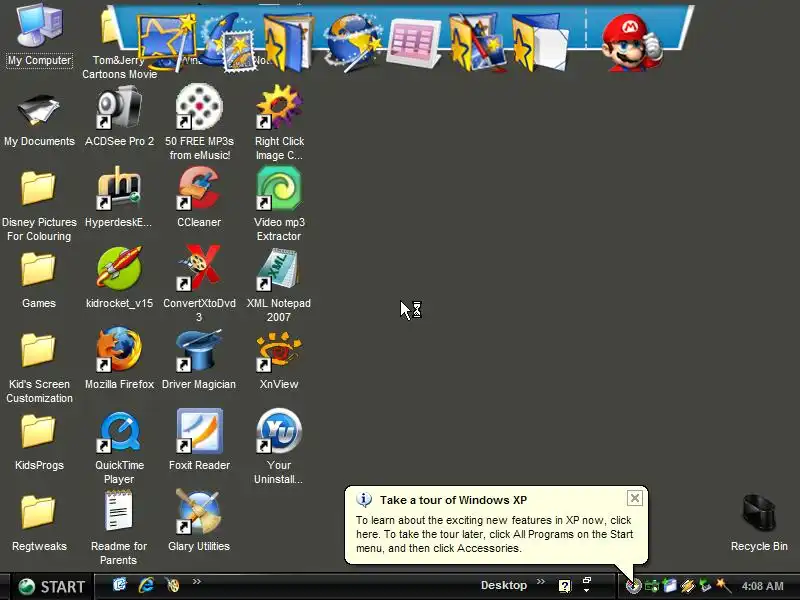Click the pink calendar dock icon
The height and width of the screenshot is (600, 800).
point(414,43)
